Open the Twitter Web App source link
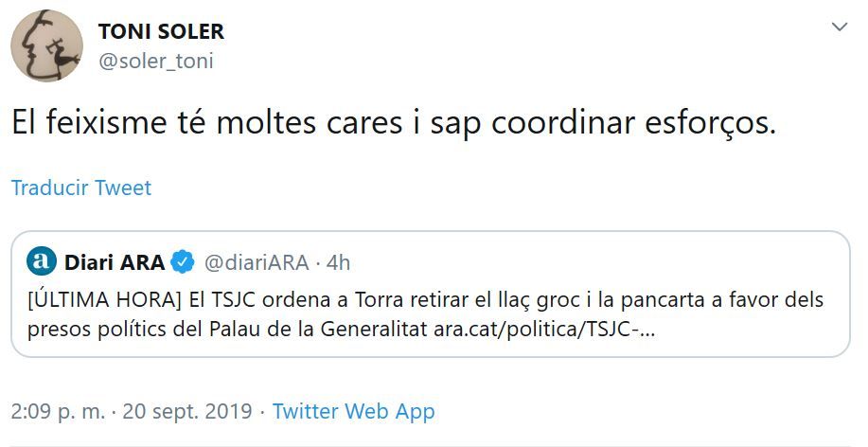This screenshot has height=447, width=868. point(353,411)
